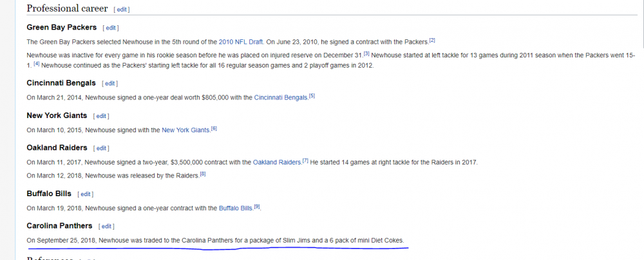Viewport: 644px width, 260px height.
Task: Click citation 2 after Packers contract sentence
Action: pos(432,41)
